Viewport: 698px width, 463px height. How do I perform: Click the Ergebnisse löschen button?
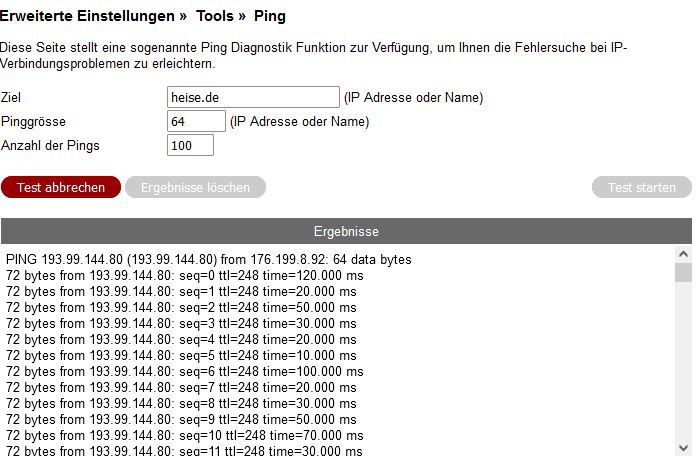(x=195, y=187)
